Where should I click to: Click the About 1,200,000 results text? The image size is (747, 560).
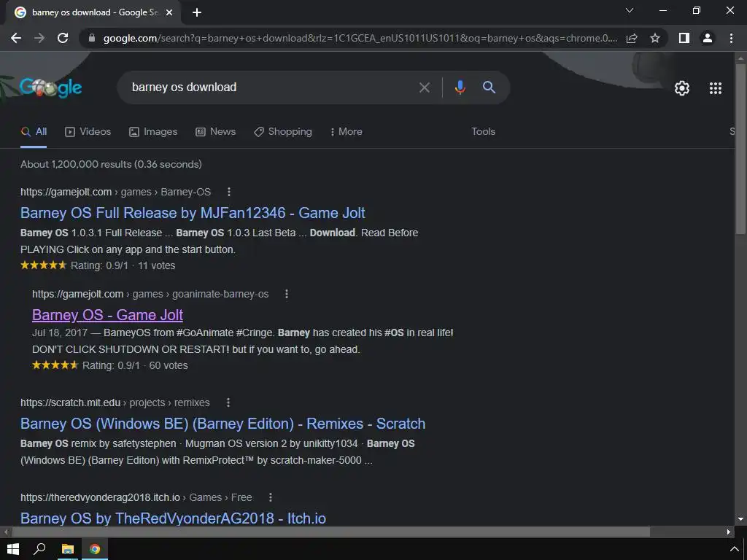point(111,164)
